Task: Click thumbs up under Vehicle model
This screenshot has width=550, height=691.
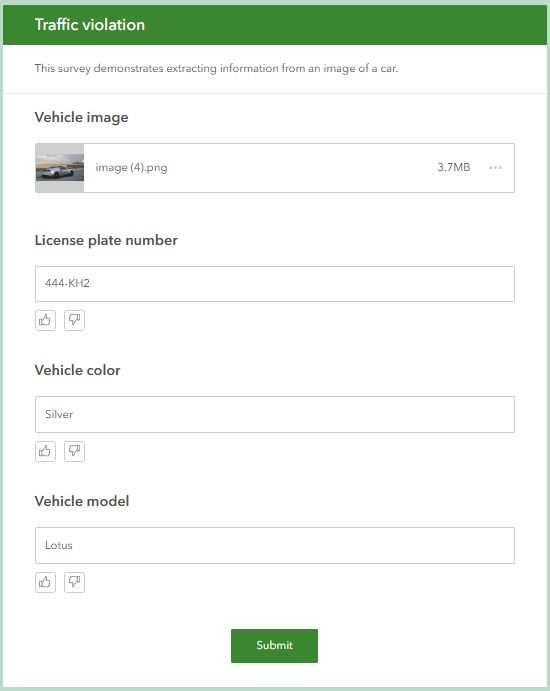Action: pyautogui.click(x=45, y=583)
